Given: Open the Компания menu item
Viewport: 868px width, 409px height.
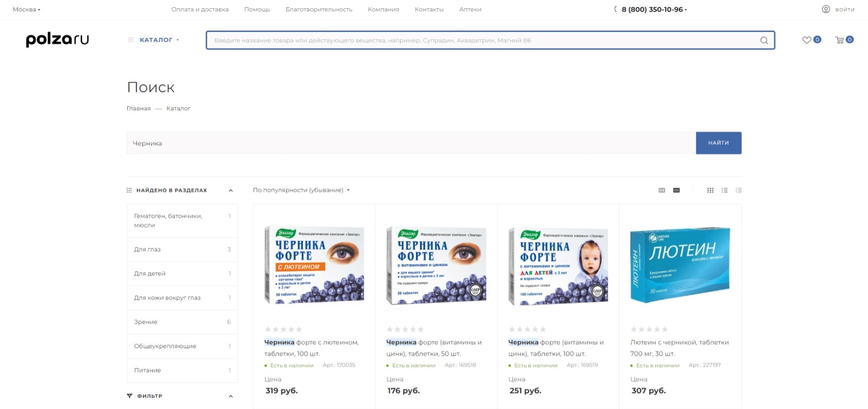Looking at the screenshot, I should coord(384,9).
